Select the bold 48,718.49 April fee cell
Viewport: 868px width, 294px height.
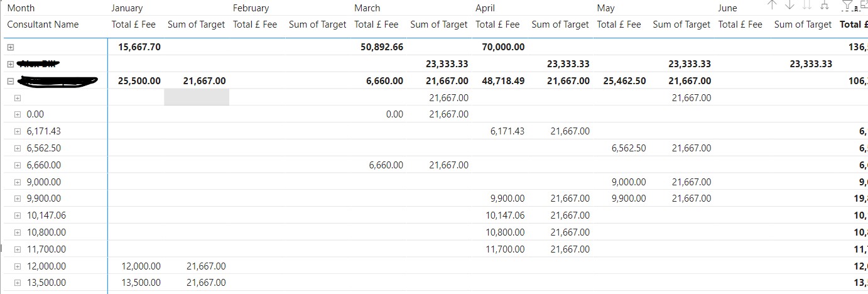pyautogui.click(x=503, y=81)
